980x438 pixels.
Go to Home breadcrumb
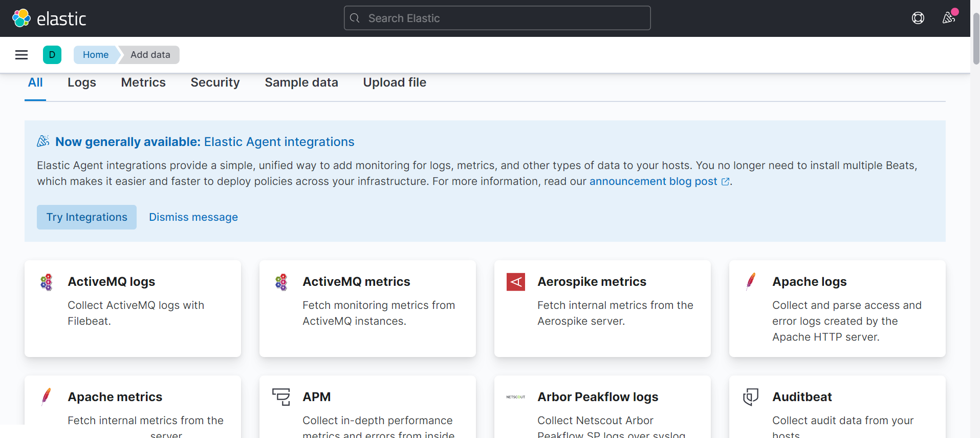[x=96, y=55]
